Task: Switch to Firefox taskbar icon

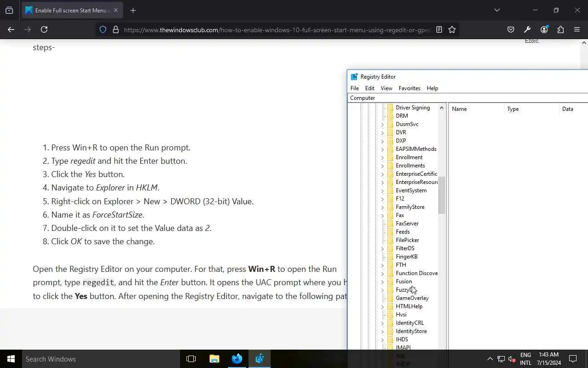Action: 237,359
